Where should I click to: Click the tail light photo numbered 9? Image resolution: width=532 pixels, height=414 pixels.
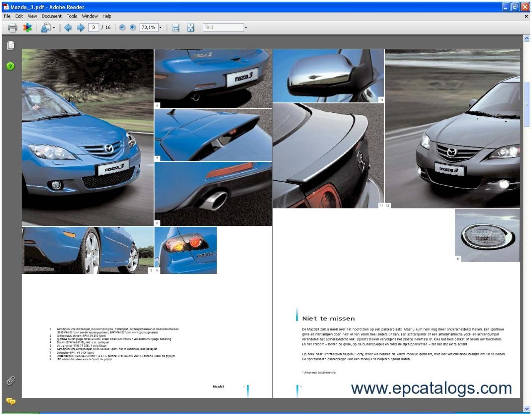coord(186,250)
